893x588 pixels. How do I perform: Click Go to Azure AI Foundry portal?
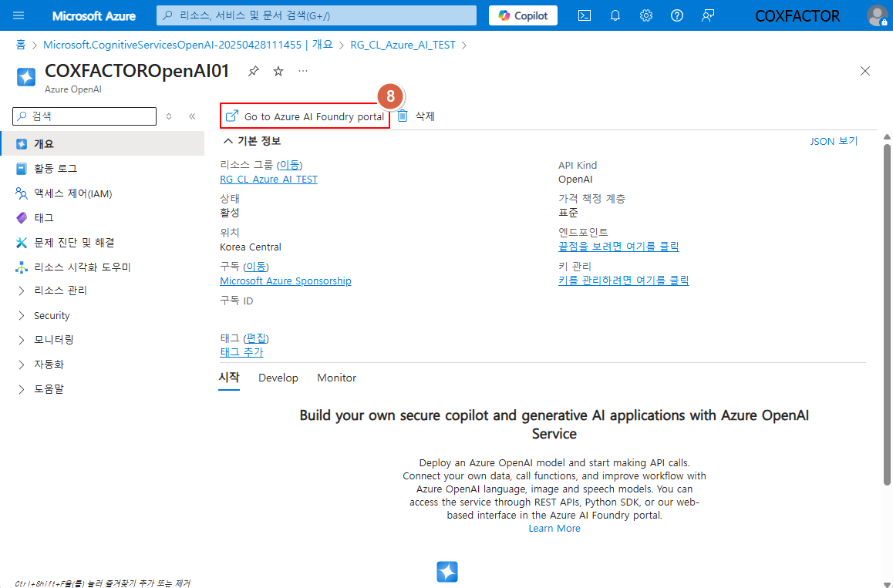[305, 116]
